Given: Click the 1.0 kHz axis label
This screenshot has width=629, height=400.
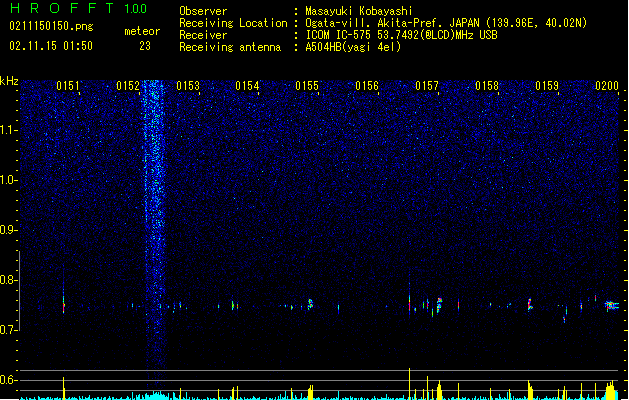Looking at the screenshot, I should pos(8,180).
